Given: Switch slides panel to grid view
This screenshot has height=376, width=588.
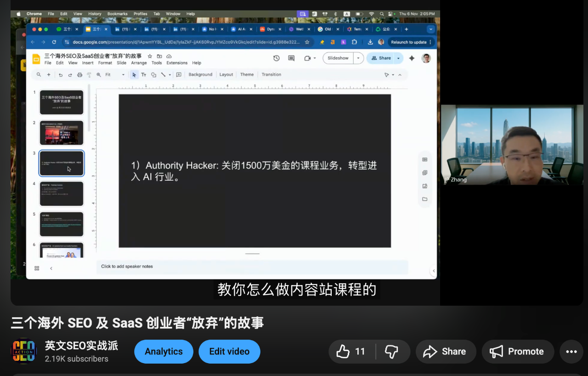Looking at the screenshot, I should click(x=37, y=267).
